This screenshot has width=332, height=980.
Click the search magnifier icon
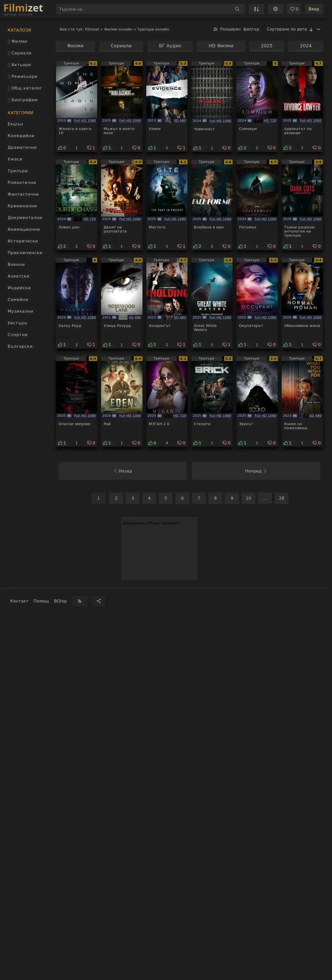[237, 9]
